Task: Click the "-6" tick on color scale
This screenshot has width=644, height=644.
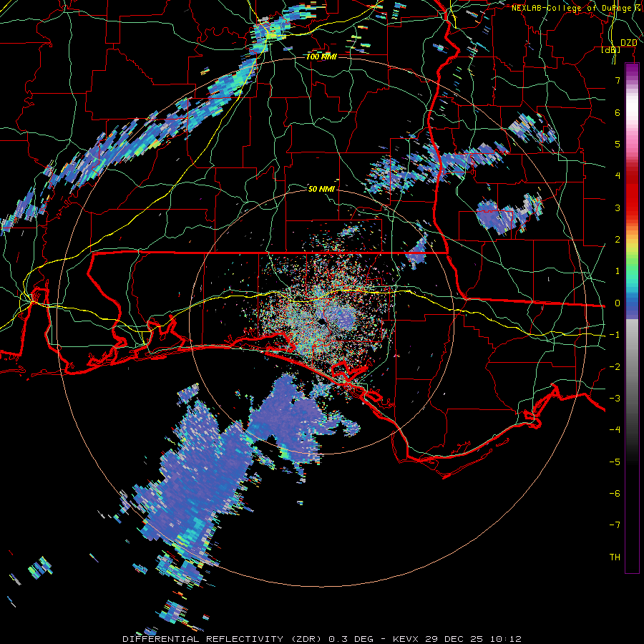Action: click(x=615, y=494)
